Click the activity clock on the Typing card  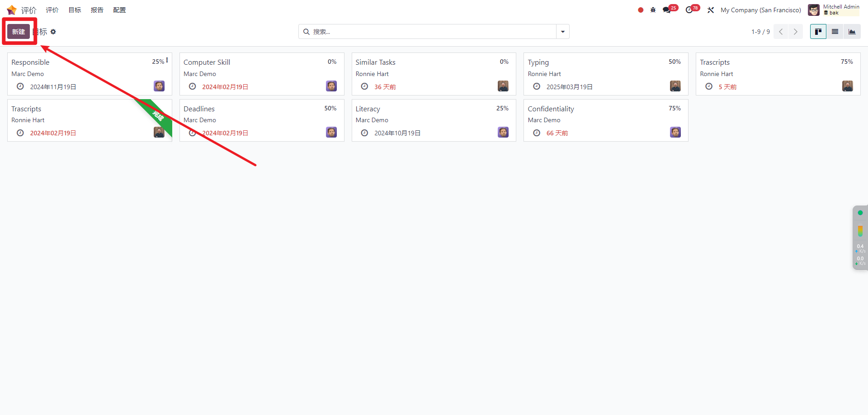[537, 86]
